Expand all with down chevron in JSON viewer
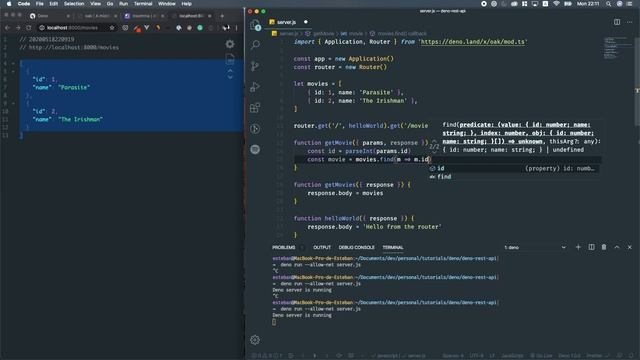This screenshot has height=360, width=640. pyautogui.click(x=230, y=77)
